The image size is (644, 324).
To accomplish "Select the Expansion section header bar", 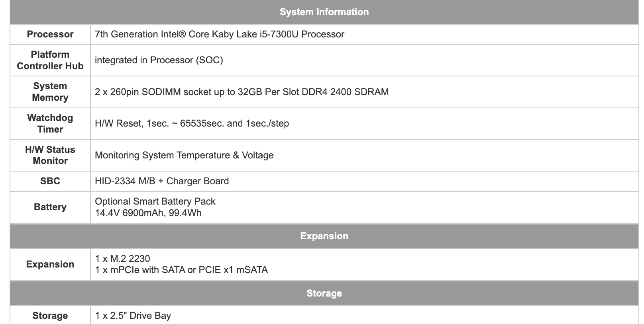I will point(324,236).
